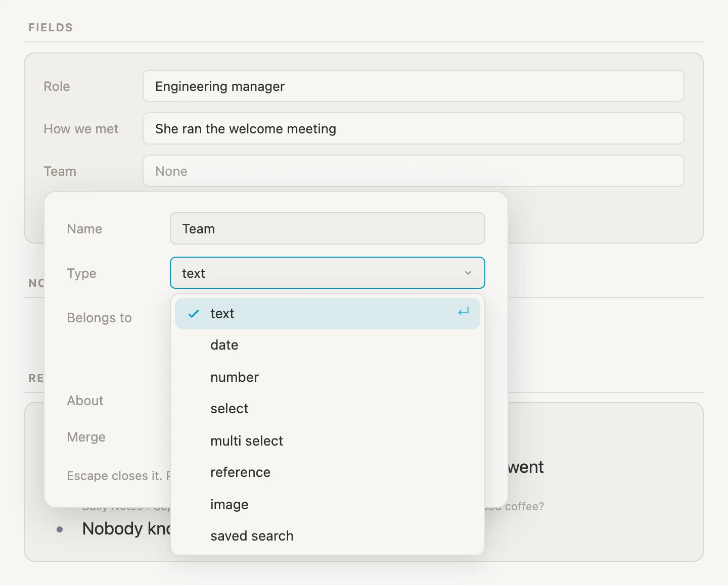Pick 'multi select' field type
This screenshot has height=585, width=728.
(x=328, y=441)
